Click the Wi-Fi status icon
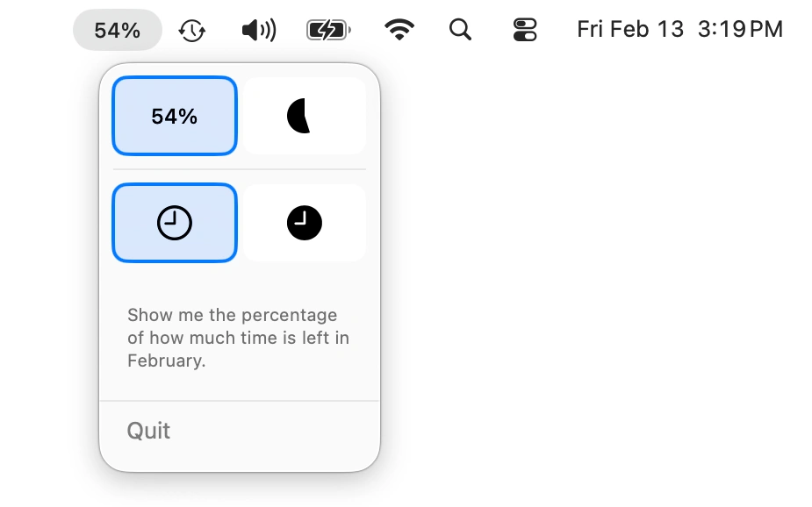 tap(399, 29)
